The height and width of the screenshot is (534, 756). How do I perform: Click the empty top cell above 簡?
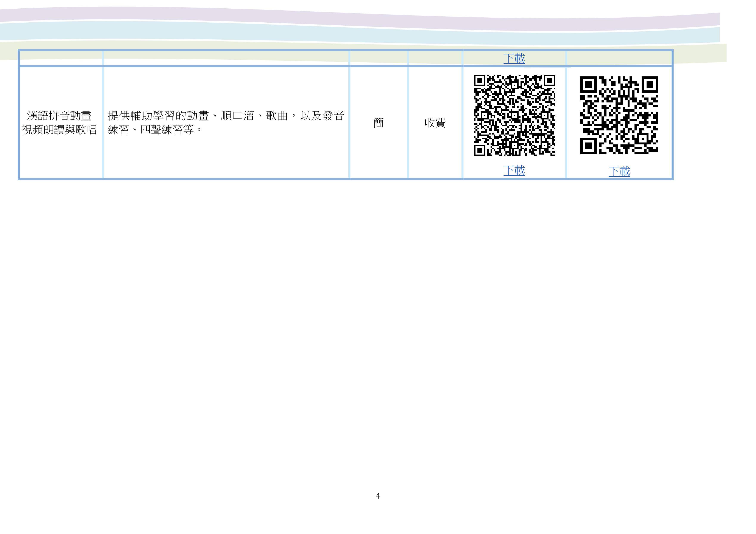coord(378,59)
